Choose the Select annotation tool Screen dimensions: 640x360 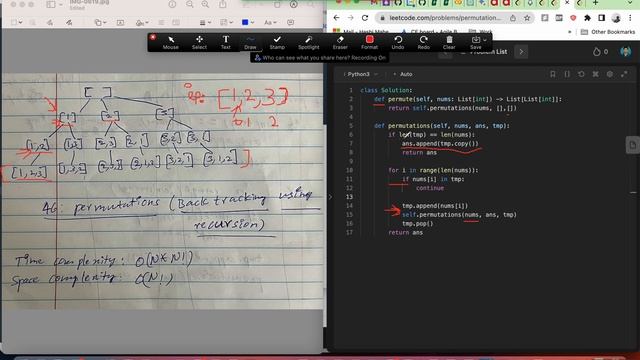(x=199, y=42)
